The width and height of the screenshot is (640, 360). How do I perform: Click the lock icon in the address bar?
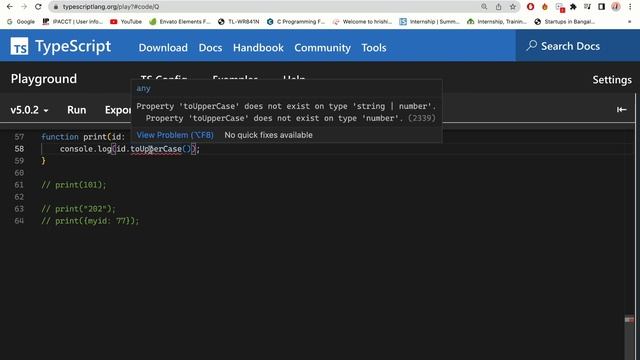56,7
